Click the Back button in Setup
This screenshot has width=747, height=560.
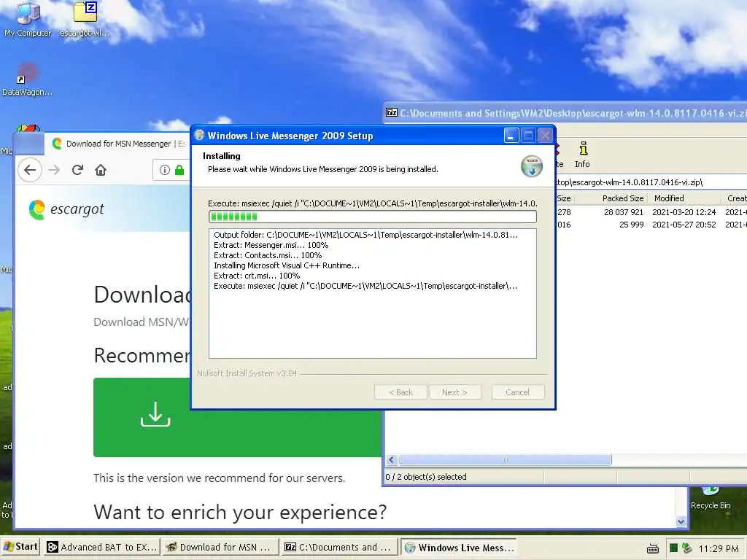coord(400,392)
